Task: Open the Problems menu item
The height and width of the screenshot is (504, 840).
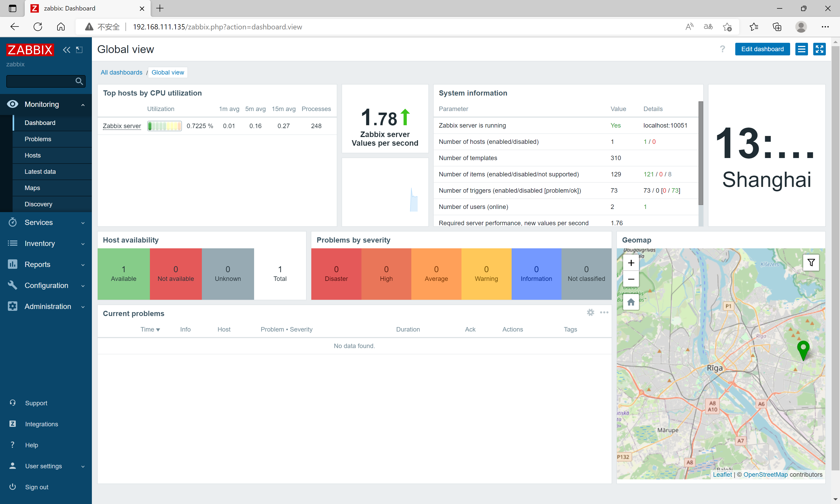Action: pos(52,139)
